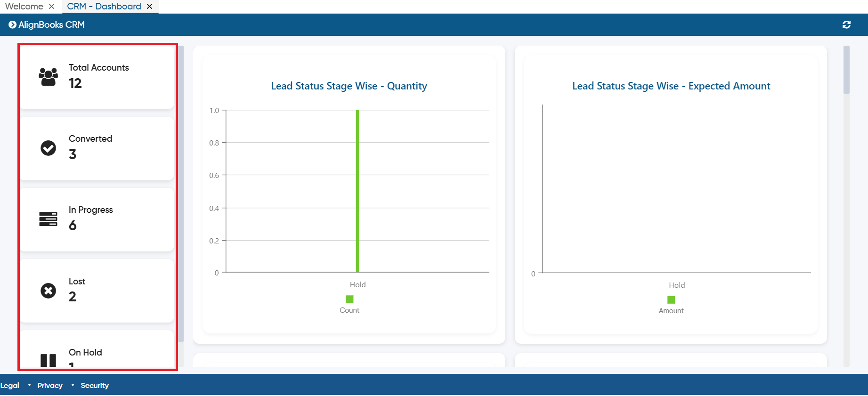Screen dimensions: 868x396
Task: Click the Converted checkmark icon
Action: click(x=48, y=148)
